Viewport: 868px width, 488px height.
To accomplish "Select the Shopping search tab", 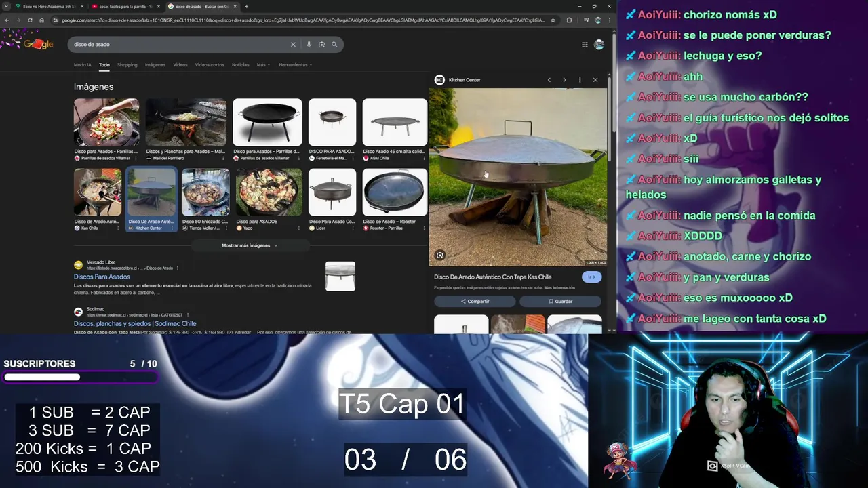I will coord(127,65).
